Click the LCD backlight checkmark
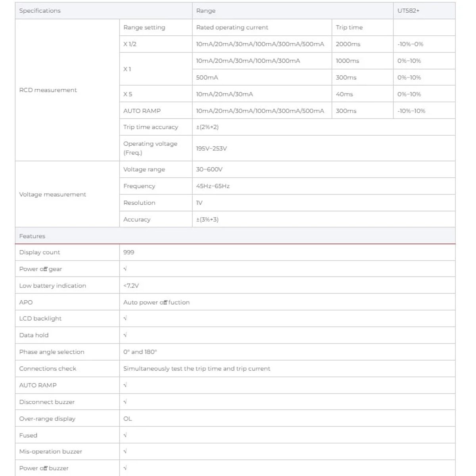476x476 pixels. pos(125,319)
